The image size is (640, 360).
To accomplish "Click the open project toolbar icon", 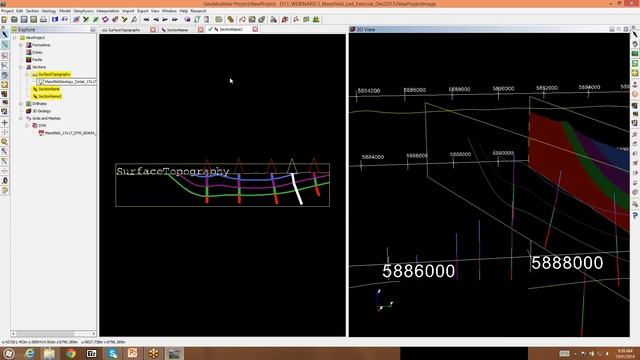I will tap(14, 20).
